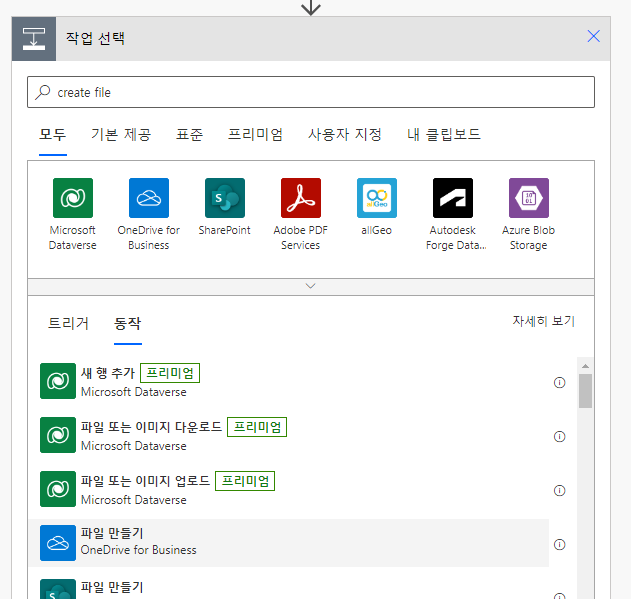Switch to the 사용자 지정 tab

[x=345, y=134]
